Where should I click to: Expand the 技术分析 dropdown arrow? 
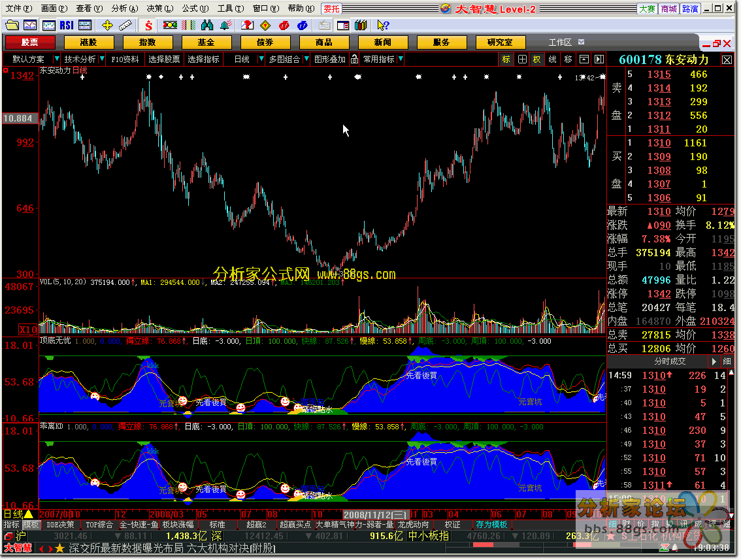tap(102, 59)
